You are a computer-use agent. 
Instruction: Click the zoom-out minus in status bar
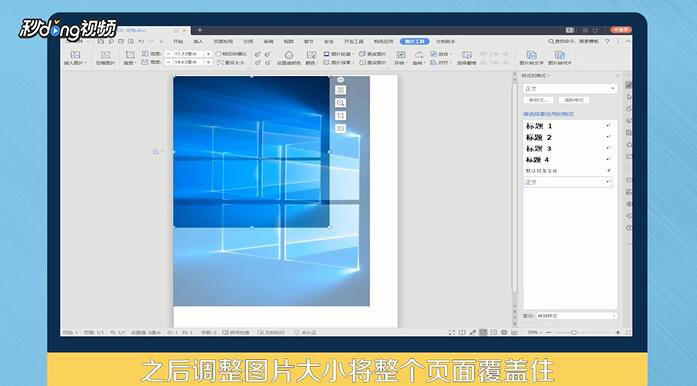click(x=549, y=332)
